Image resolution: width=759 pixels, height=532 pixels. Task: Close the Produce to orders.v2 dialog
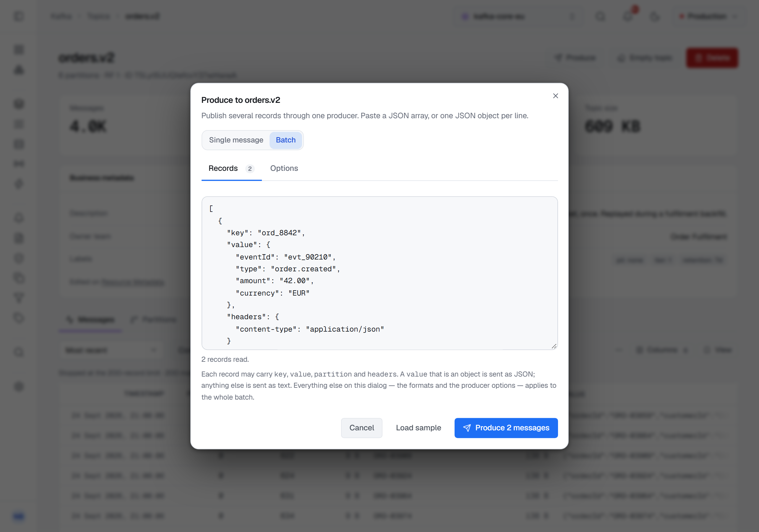click(555, 96)
